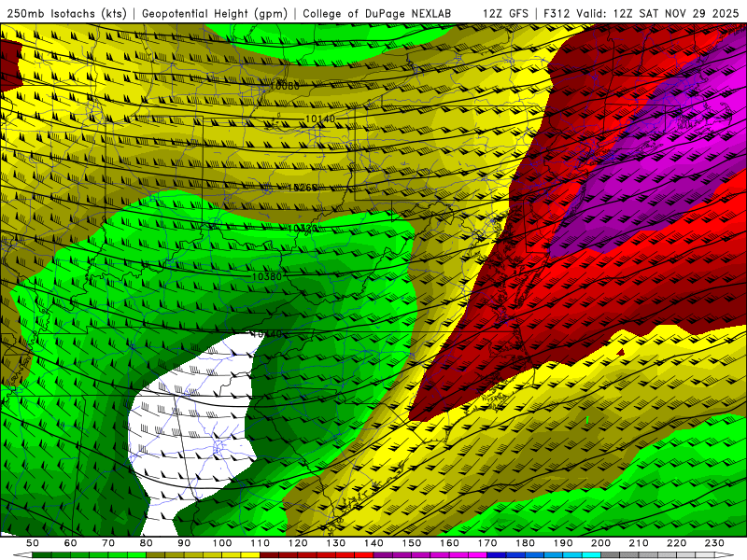
Task: Click the 70 value on the color scale
Action: click(108, 543)
